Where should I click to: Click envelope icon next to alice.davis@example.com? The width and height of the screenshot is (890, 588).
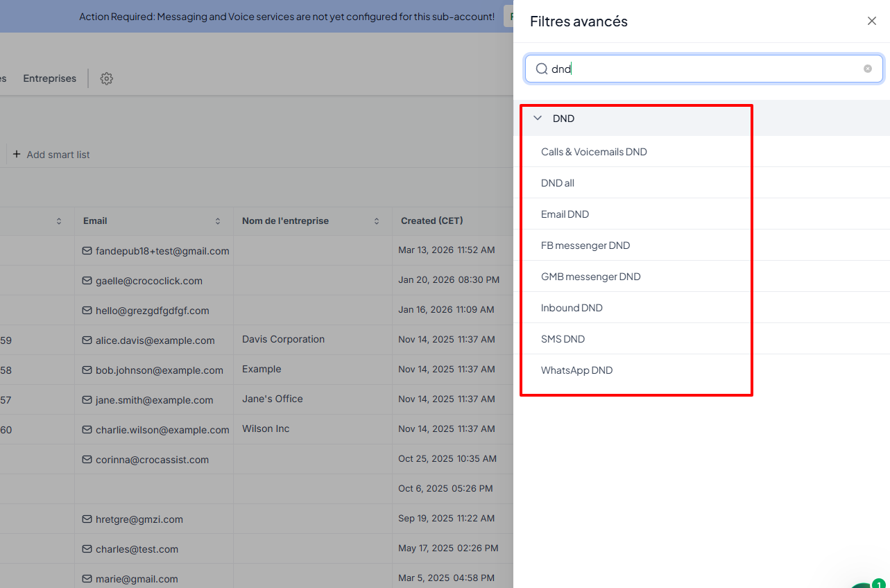tap(87, 340)
